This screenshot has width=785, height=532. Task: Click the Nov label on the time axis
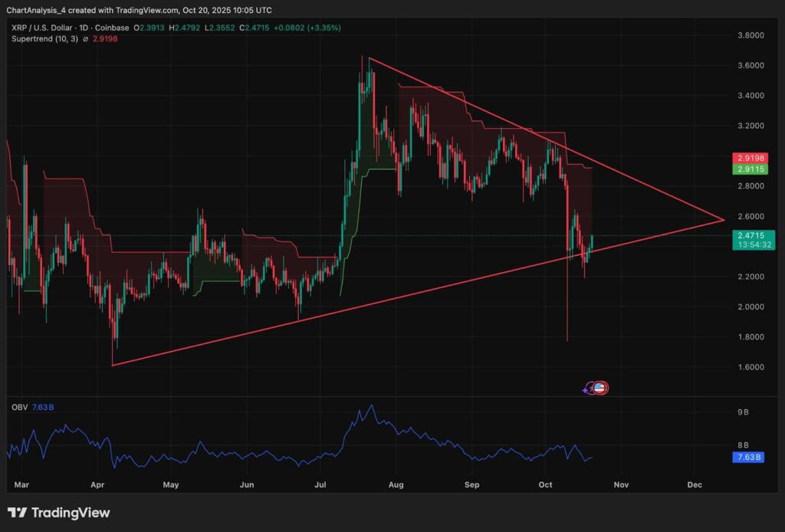(x=621, y=485)
